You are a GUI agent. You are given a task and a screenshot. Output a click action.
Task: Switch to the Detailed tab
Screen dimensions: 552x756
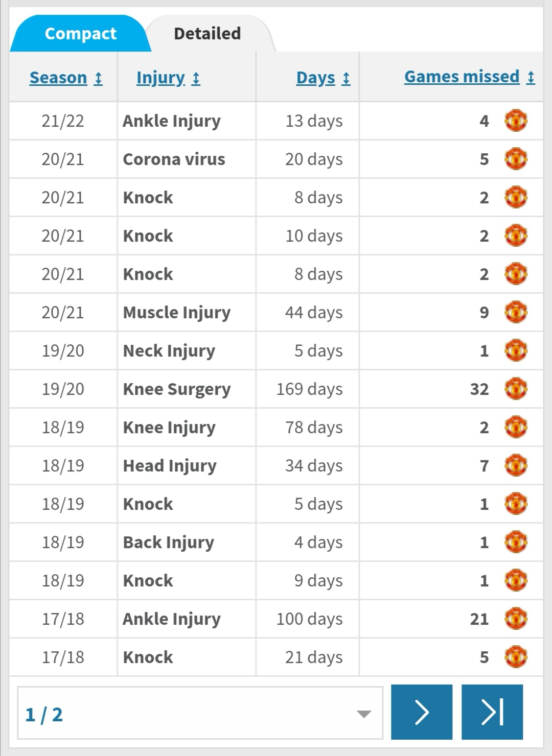coord(207,34)
